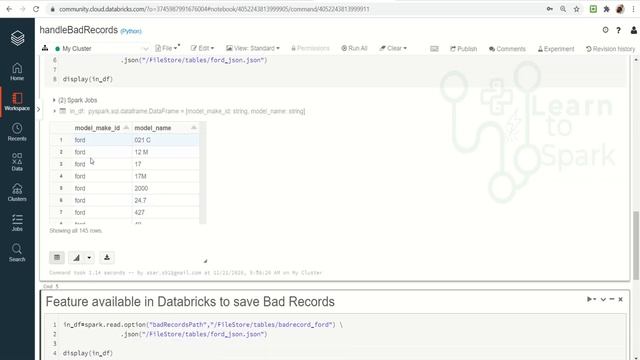This screenshot has width=640, height=360.
Task: Click the Permissions button
Action: [x=310, y=48]
